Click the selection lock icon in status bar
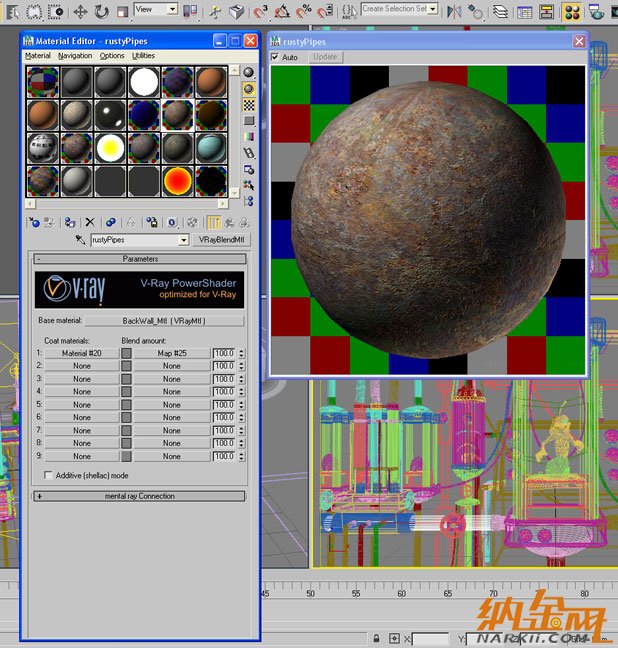Image resolution: width=618 pixels, height=648 pixels. click(376, 638)
